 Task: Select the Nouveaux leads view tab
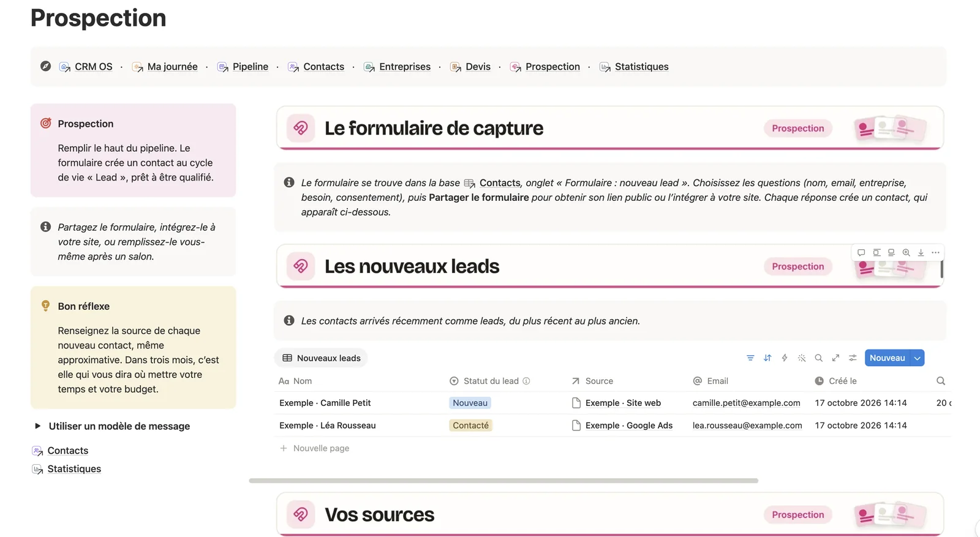point(322,358)
